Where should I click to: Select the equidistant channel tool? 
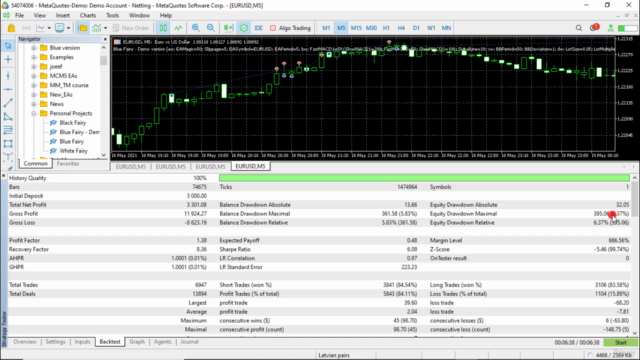[x=8, y=117]
